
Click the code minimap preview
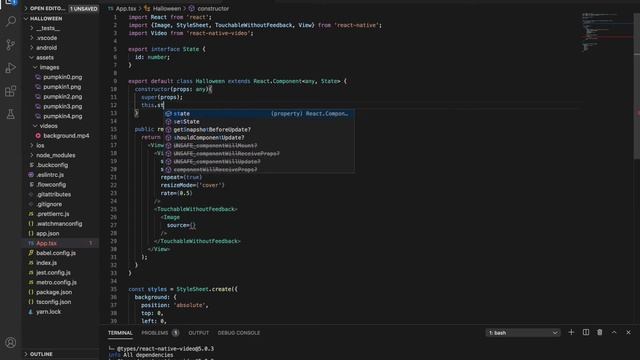[x=607, y=33]
